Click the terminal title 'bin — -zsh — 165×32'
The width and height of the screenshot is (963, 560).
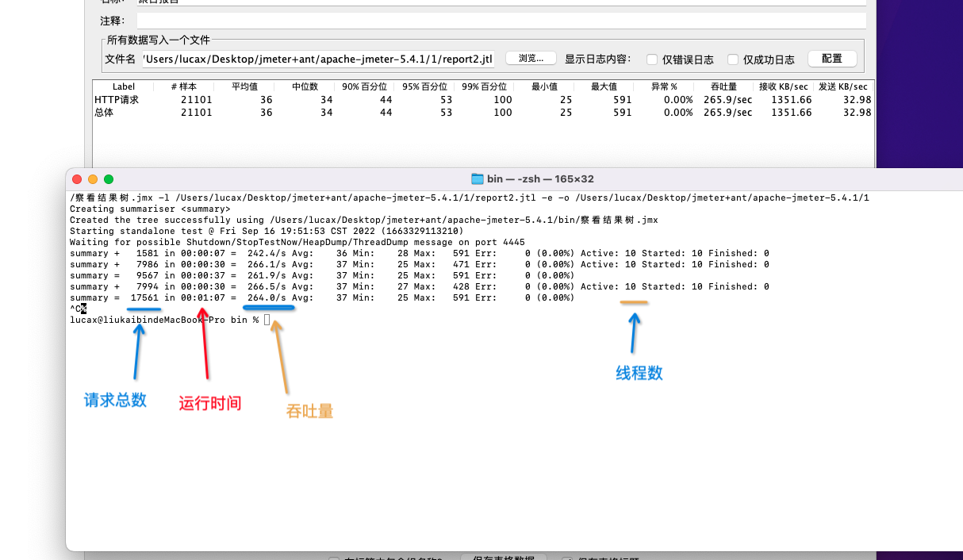pos(540,179)
